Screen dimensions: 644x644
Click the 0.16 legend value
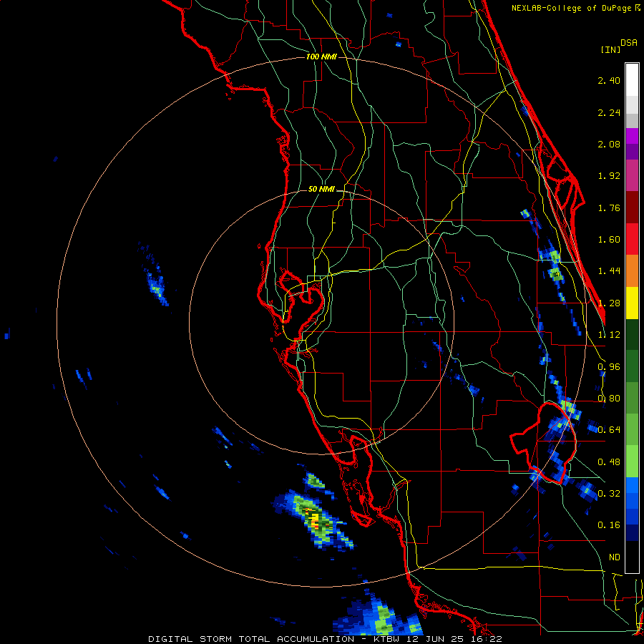pos(609,525)
